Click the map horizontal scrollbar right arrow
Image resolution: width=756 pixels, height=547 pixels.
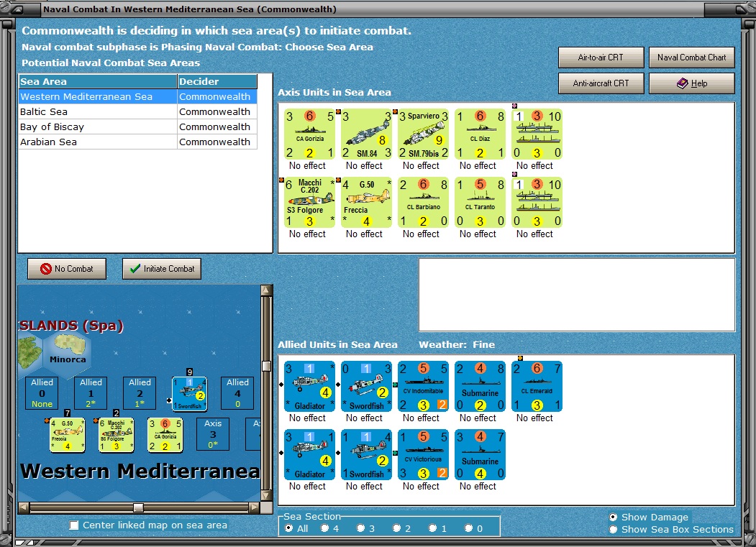tap(254, 507)
